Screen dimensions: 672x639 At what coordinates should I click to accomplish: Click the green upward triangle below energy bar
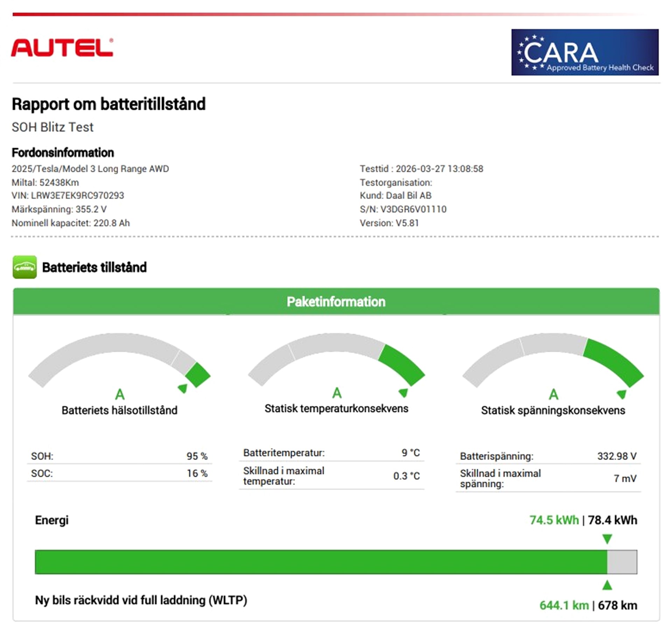[x=607, y=585]
